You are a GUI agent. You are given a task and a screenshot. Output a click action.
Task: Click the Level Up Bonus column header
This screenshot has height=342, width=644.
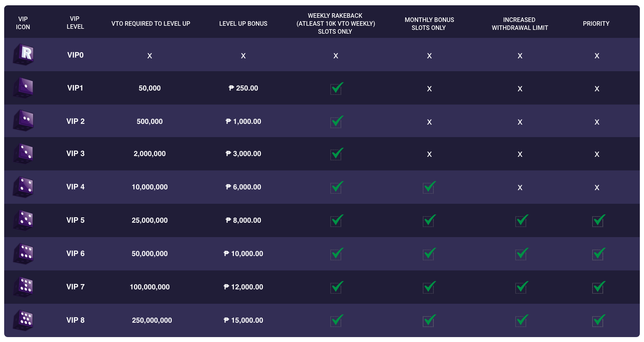coord(243,23)
